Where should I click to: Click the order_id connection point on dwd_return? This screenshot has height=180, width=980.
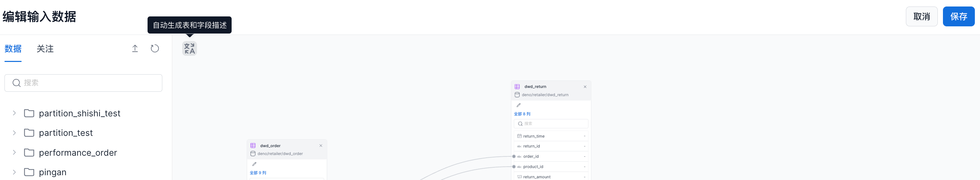point(514,156)
